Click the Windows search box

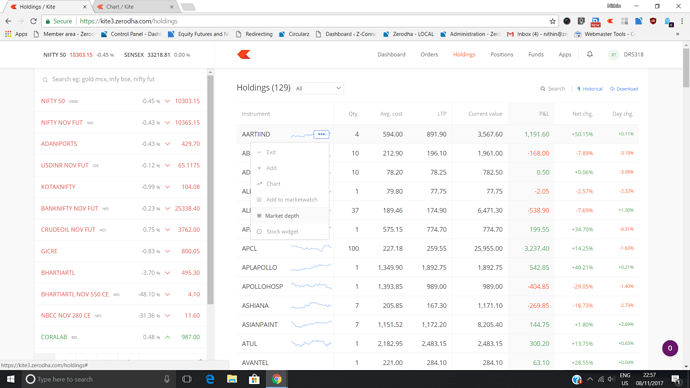(98, 379)
